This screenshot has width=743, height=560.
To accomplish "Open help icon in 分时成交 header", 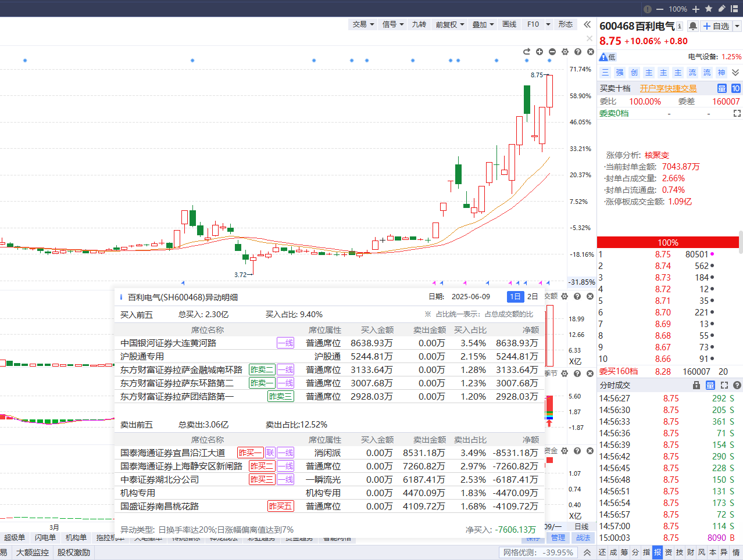I will pos(737,385).
